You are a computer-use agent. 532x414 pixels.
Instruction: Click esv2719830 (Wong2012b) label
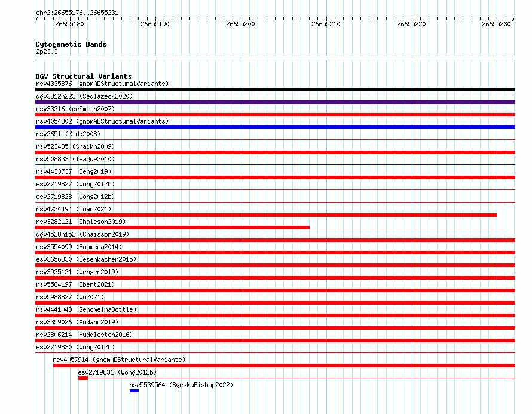coord(75,347)
